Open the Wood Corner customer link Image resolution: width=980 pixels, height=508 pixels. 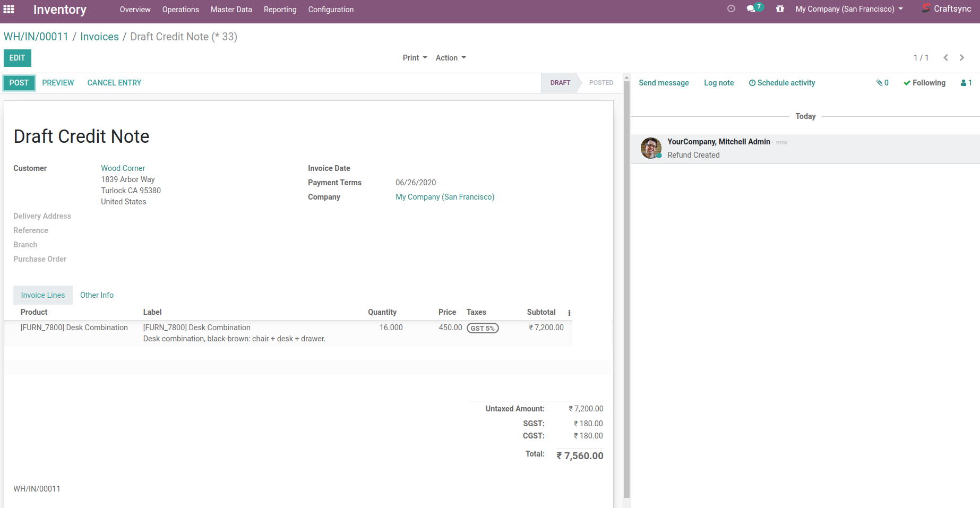point(123,168)
